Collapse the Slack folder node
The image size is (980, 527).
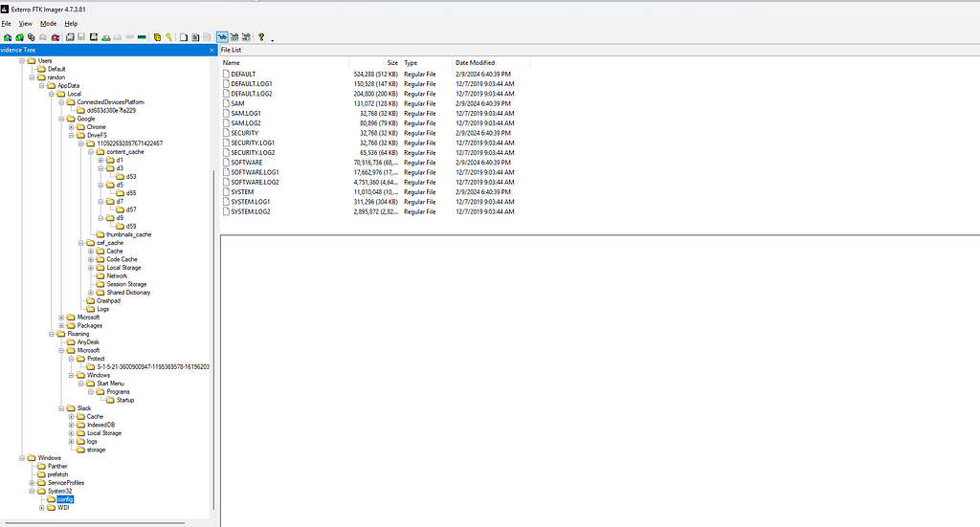(x=61, y=408)
